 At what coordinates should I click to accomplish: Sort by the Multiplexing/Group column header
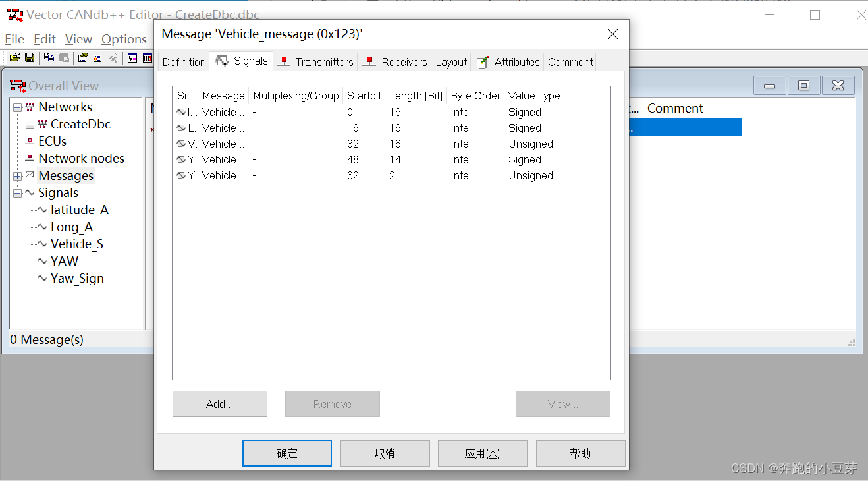point(296,96)
